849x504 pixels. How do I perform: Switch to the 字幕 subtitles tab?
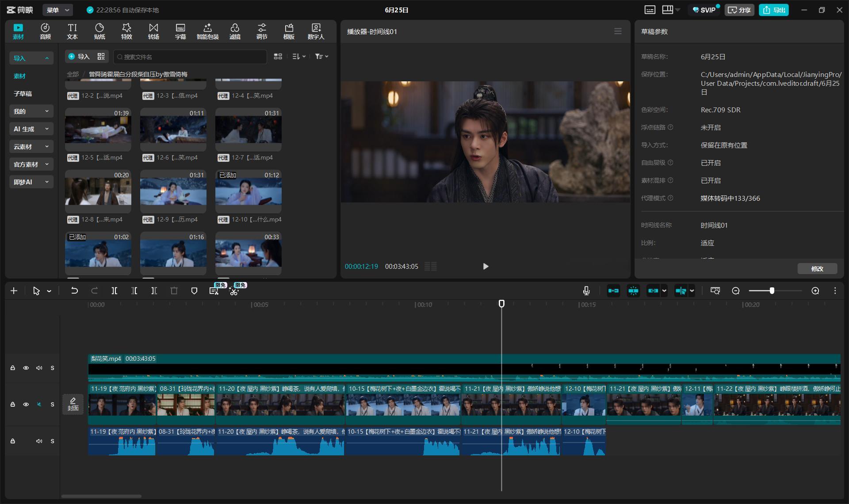click(180, 31)
